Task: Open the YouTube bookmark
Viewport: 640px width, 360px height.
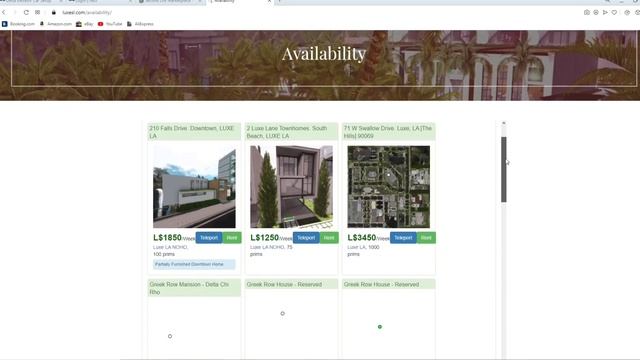Action: point(110,24)
